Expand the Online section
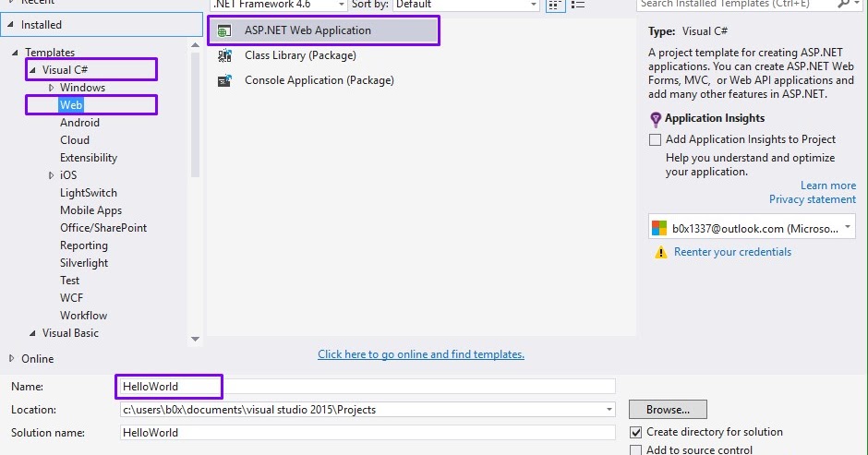The height and width of the screenshot is (455, 868). 12,359
